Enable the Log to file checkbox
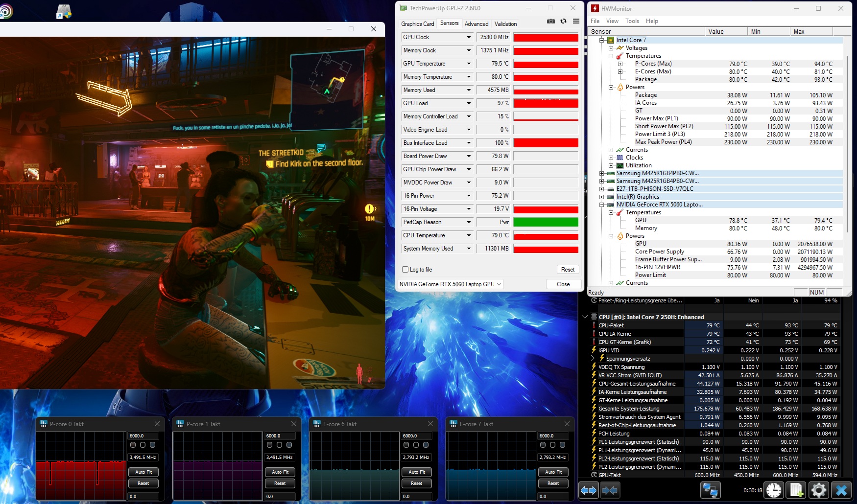Screen dimensions: 857x504 point(405,270)
